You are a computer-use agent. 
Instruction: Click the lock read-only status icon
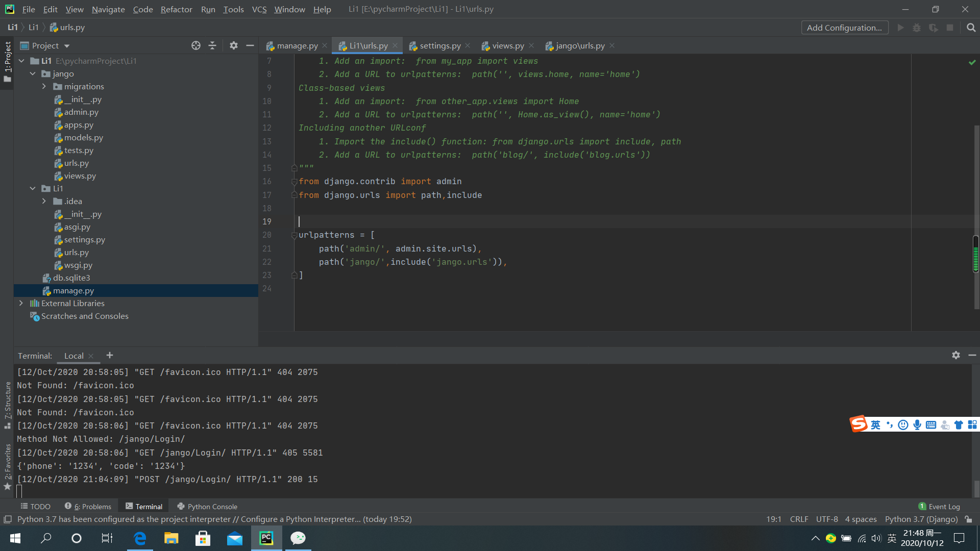point(968,519)
